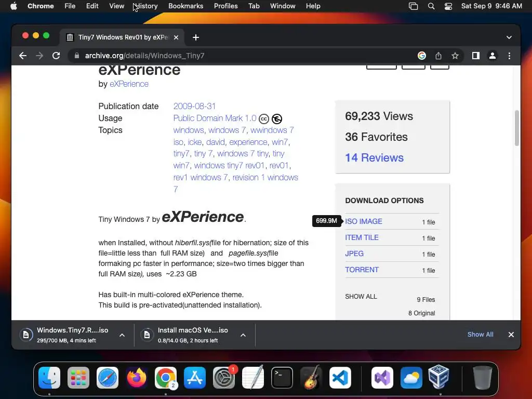Open the Edit menu

(x=92, y=6)
